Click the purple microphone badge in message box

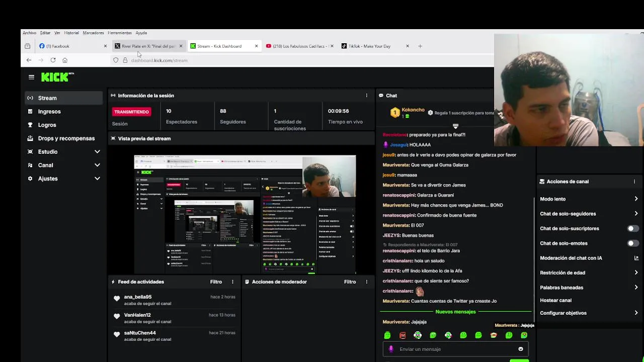point(391,349)
